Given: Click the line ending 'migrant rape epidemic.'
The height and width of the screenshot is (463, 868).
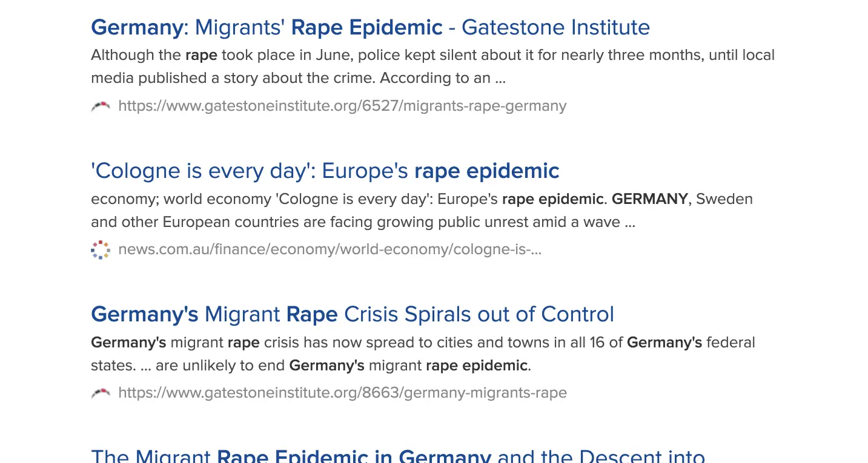Looking at the screenshot, I should point(310,366).
